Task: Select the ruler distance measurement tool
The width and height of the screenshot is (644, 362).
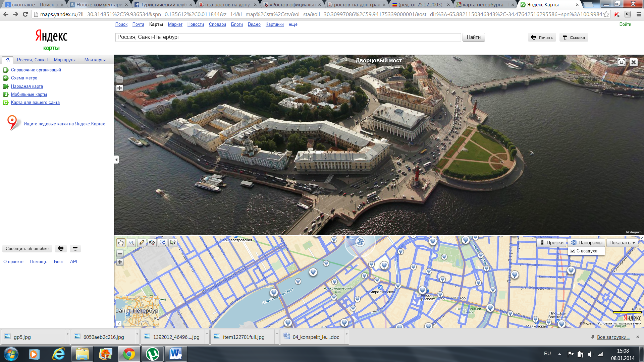Action: point(142,243)
